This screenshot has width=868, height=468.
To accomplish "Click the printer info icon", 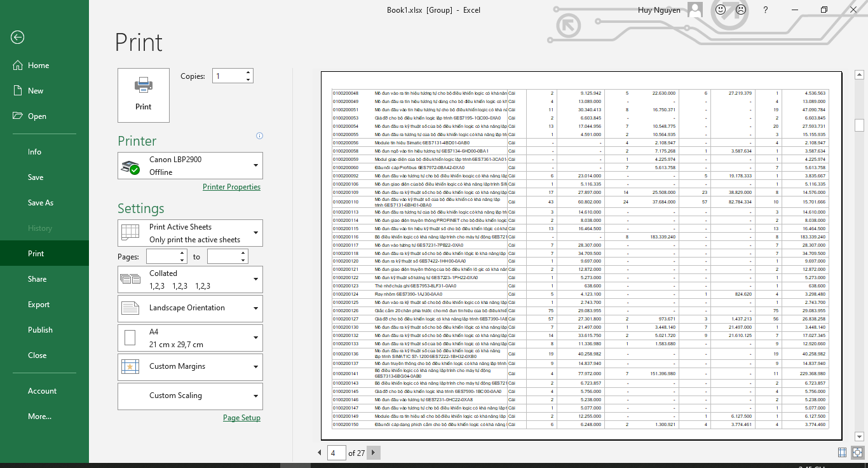I will [x=259, y=135].
